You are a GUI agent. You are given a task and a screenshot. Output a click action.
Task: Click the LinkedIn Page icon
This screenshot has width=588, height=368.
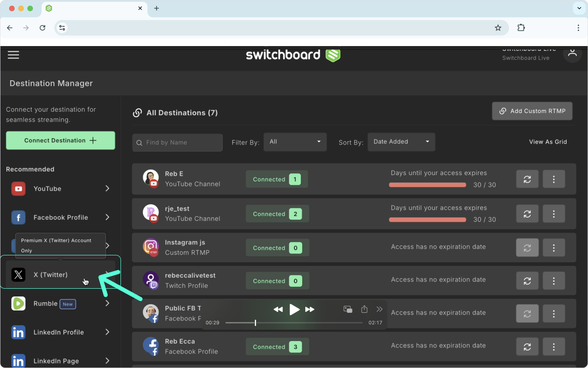click(18, 361)
